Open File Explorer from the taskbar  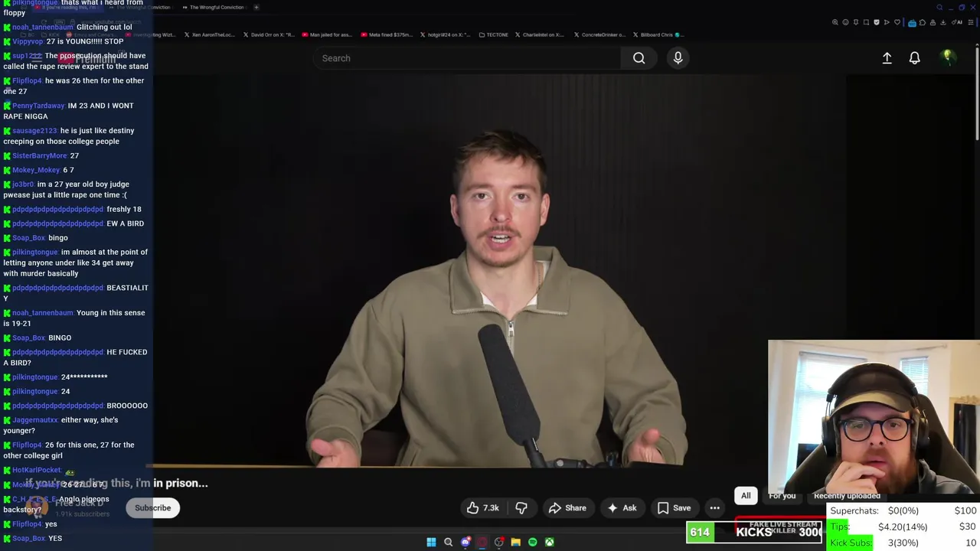515,542
